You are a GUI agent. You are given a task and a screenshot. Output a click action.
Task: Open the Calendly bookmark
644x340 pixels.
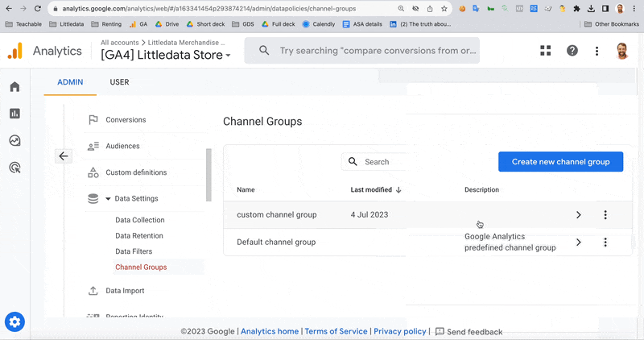[319, 24]
